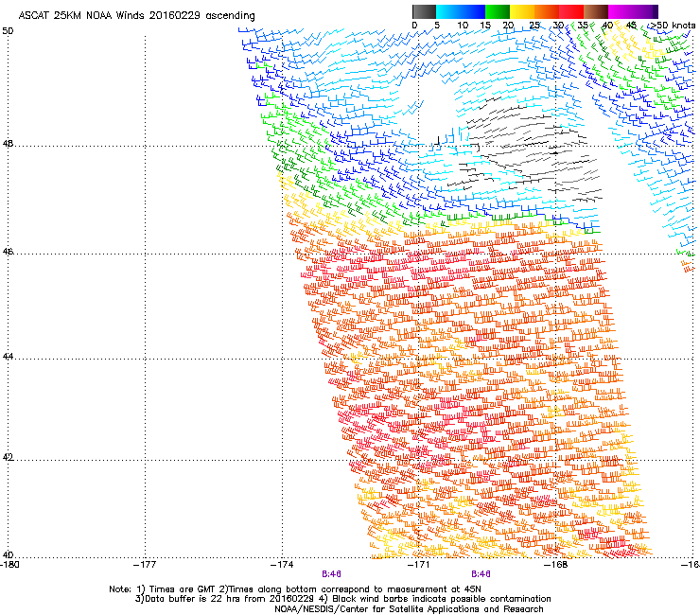Click the '10' label under the color legend
Image resolution: width=700 pixels, height=615 pixels.
coord(463,26)
